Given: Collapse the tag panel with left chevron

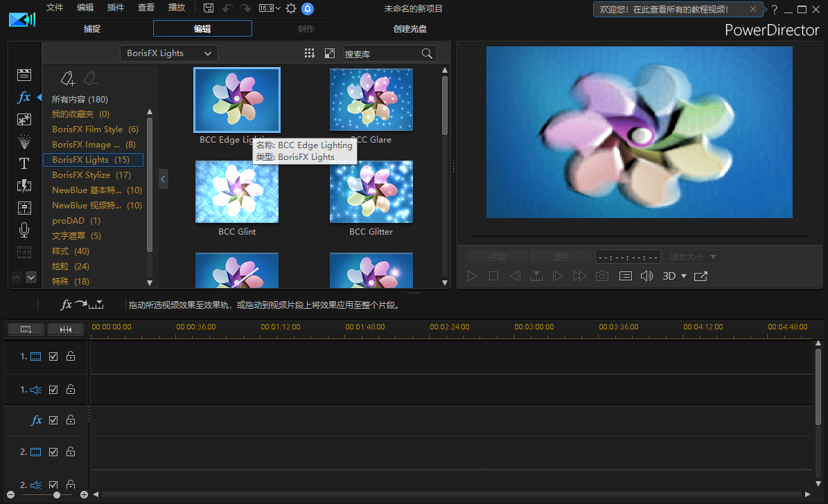Looking at the screenshot, I should [x=163, y=179].
